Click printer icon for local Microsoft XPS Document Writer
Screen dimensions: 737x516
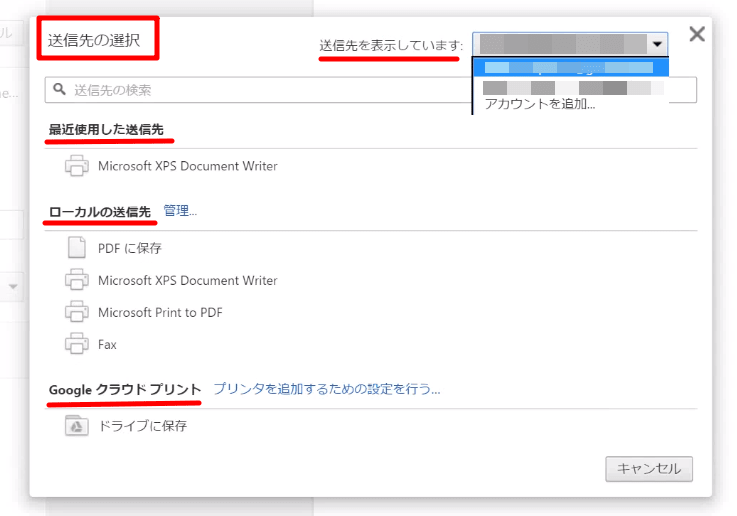[x=77, y=281]
